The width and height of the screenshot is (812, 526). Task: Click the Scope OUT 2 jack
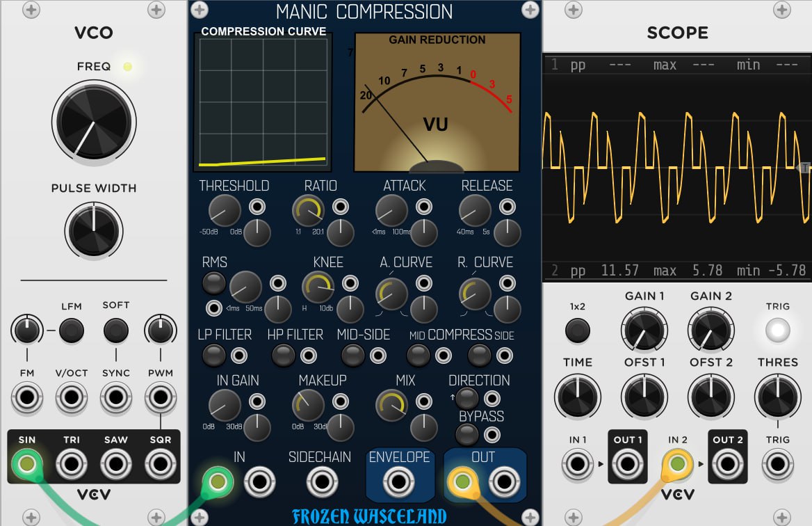click(728, 464)
